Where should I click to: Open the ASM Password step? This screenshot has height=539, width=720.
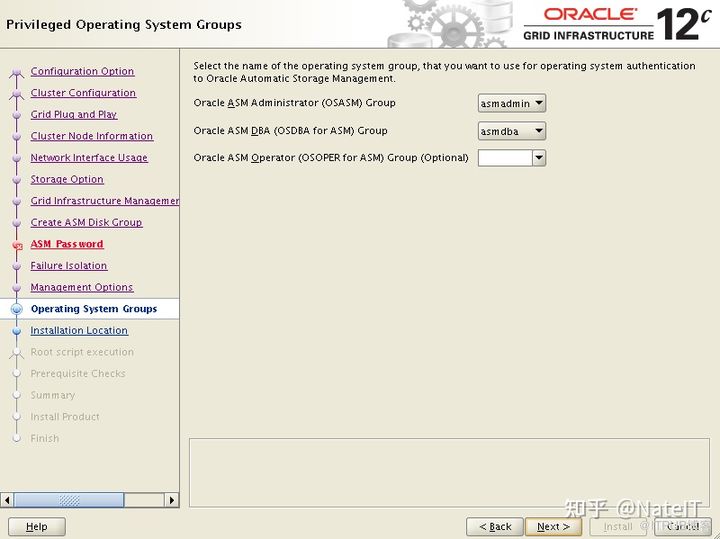67,244
